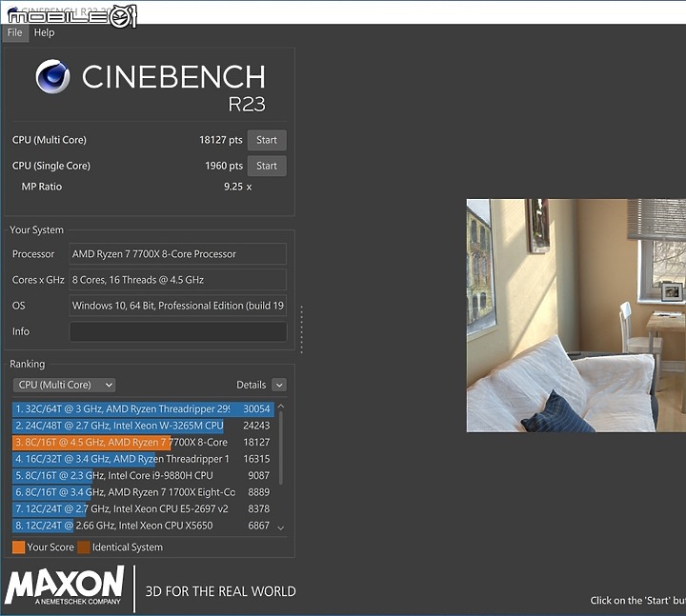Screen dimensions: 686x616
Task: Click the 18127 pts multi core score
Action: pyautogui.click(x=220, y=140)
